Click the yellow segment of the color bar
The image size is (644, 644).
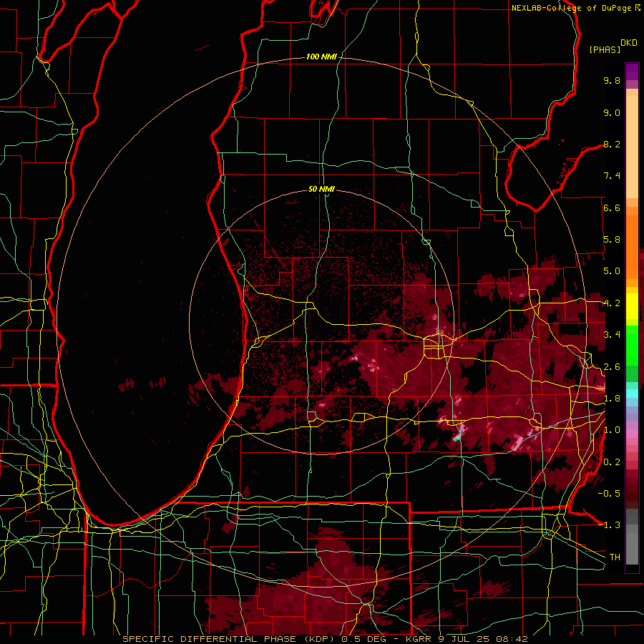632,306
